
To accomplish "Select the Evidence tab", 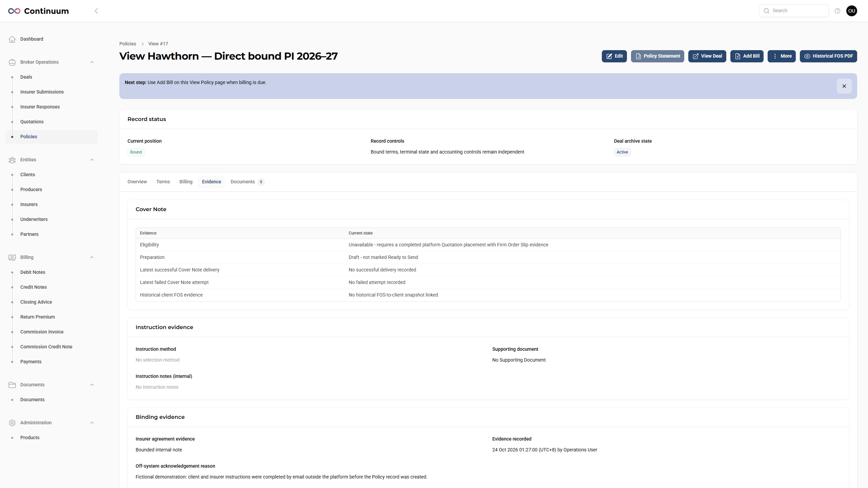I will tap(212, 182).
